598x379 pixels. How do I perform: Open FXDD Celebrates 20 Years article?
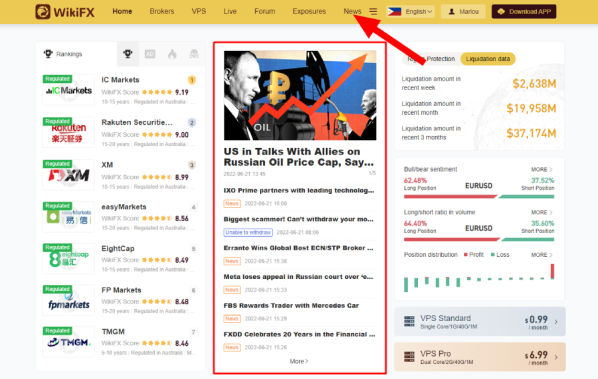coord(299,334)
